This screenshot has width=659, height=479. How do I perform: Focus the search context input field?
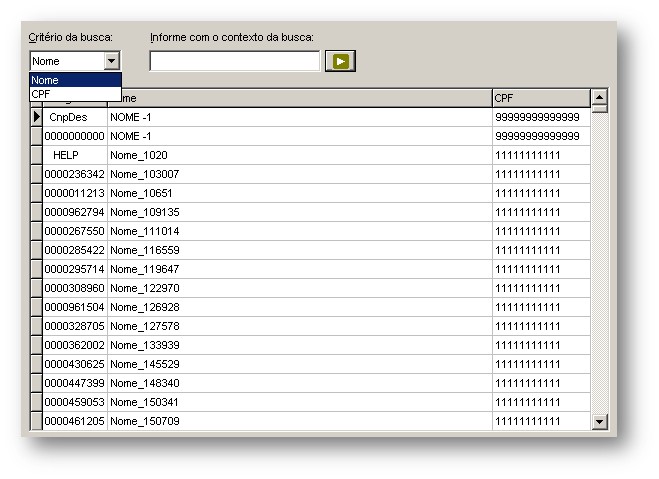coord(235,61)
